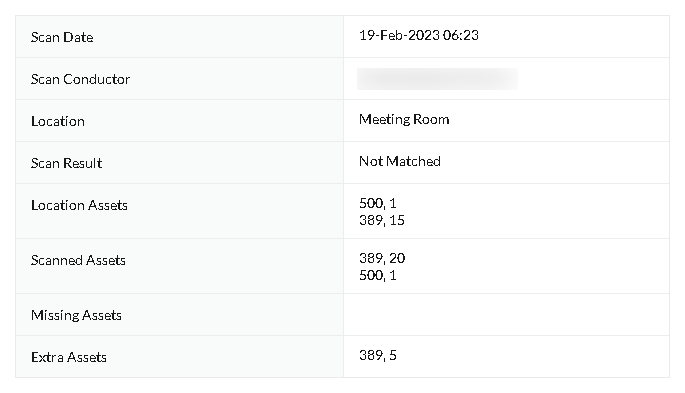Select the 500, 1 entry under Location Assets

pyautogui.click(x=377, y=203)
